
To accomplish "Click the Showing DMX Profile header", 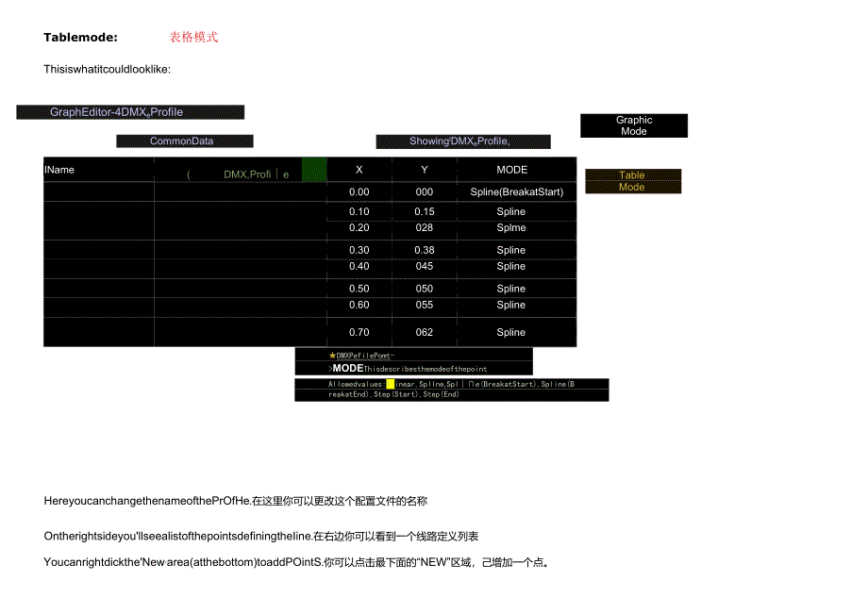I will pyautogui.click(x=462, y=141).
